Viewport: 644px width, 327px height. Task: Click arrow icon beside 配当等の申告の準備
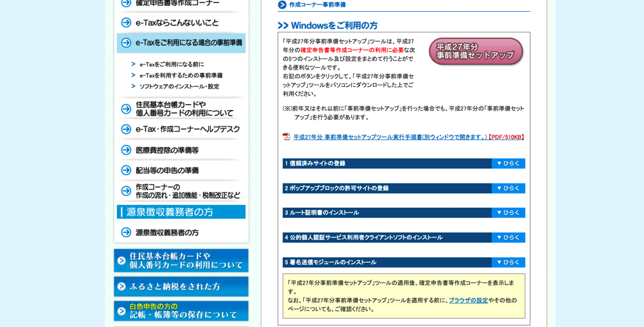tap(126, 171)
